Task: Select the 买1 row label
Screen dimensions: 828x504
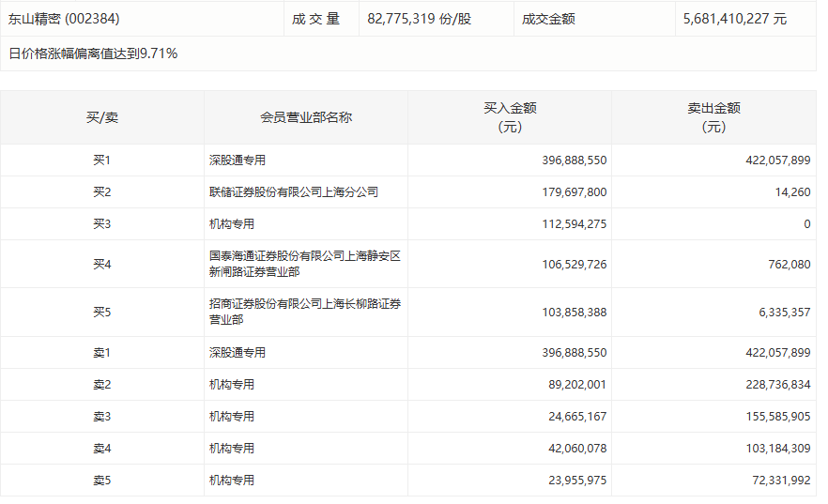Action: coord(102,160)
